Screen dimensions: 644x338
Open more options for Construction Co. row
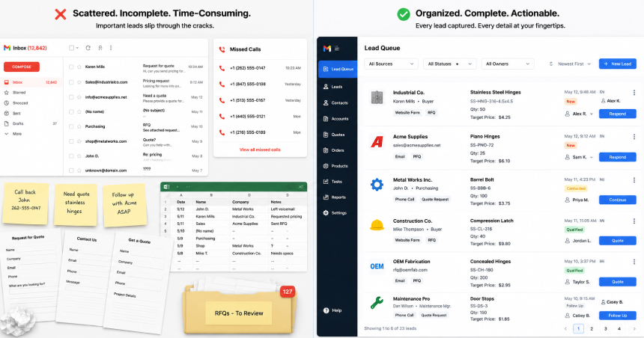634,221
